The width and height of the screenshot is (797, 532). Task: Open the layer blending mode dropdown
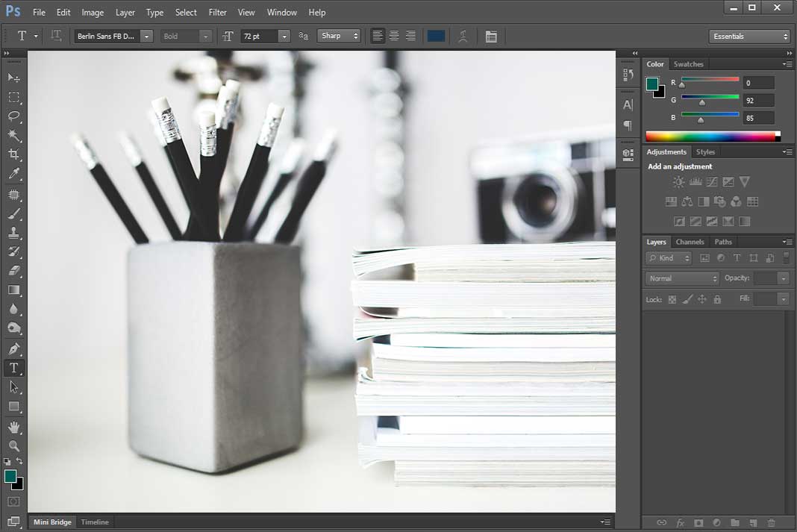point(681,278)
